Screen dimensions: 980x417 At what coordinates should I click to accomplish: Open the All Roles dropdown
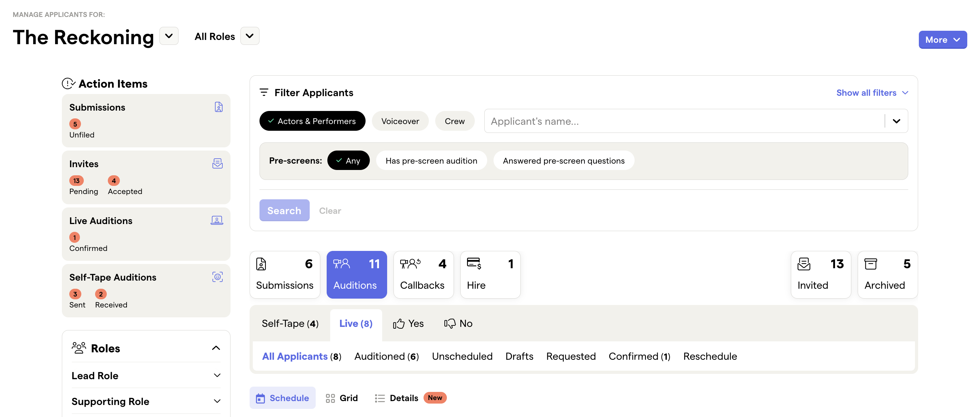tap(250, 36)
